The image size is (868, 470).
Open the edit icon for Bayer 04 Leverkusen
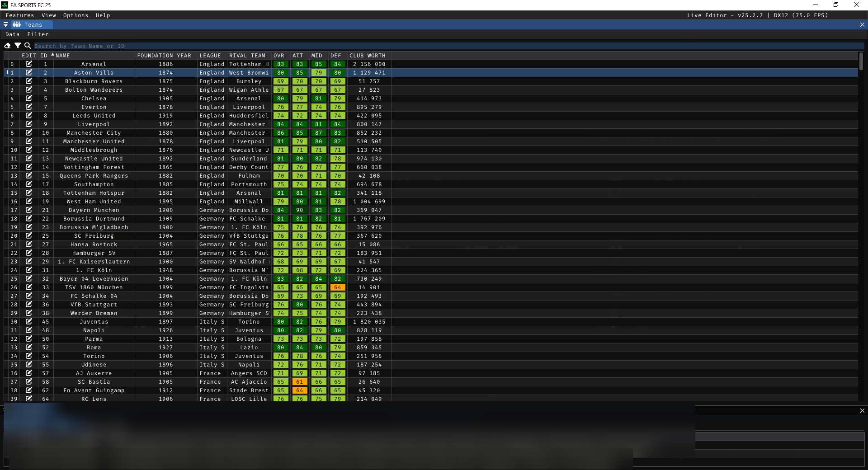click(29, 279)
